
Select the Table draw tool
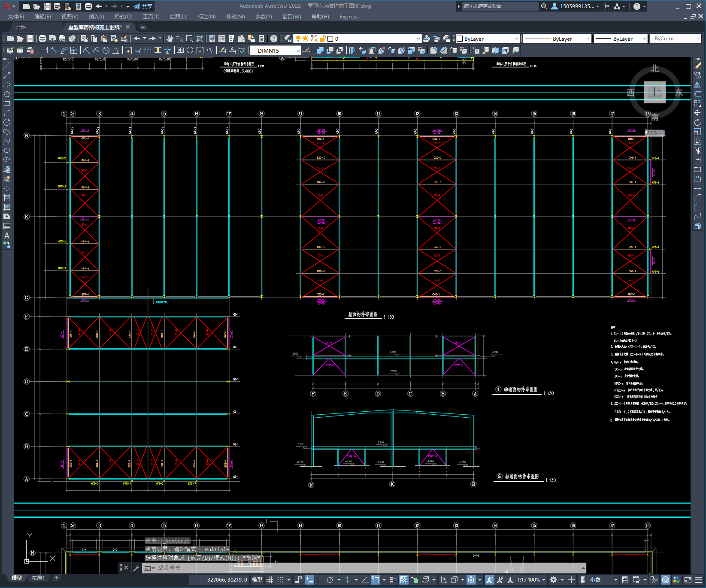7,226
